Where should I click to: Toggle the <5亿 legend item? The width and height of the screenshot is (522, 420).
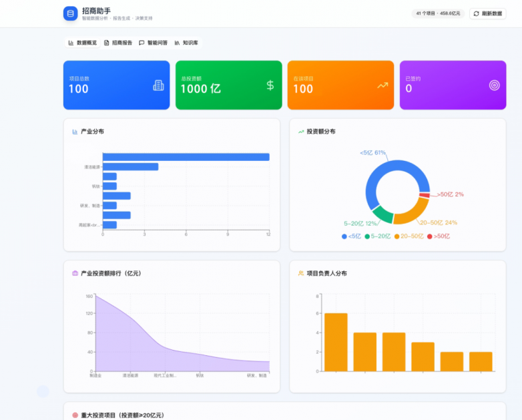coord(351,236)
